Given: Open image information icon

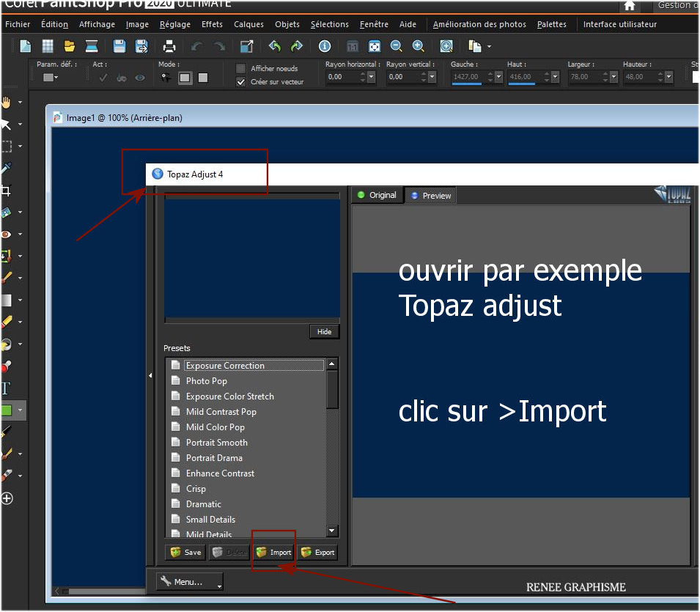Looking at the screenshot, I should [x=325, y=46].
